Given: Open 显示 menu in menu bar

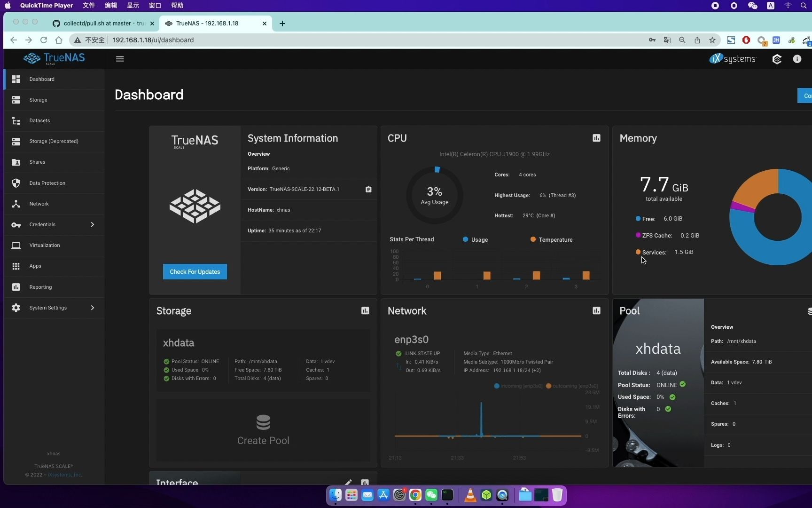Looking at the screenshot, I should pyautogui.click(x=133, y=6).
